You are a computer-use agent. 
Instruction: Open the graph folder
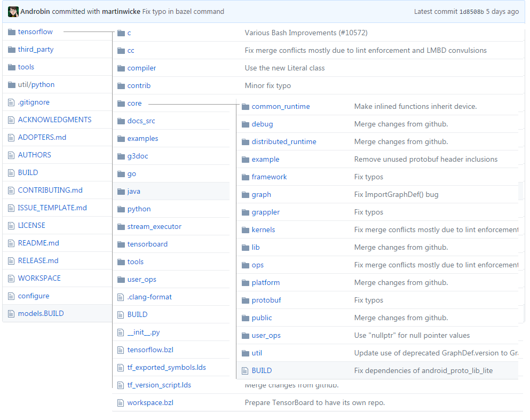pyautogui.click(x=262, y=195)
